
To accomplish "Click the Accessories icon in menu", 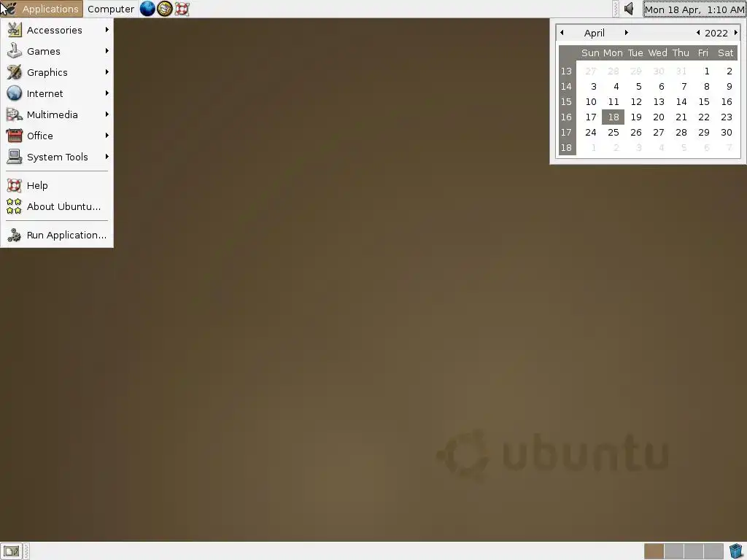I will [x=15, y=30].
